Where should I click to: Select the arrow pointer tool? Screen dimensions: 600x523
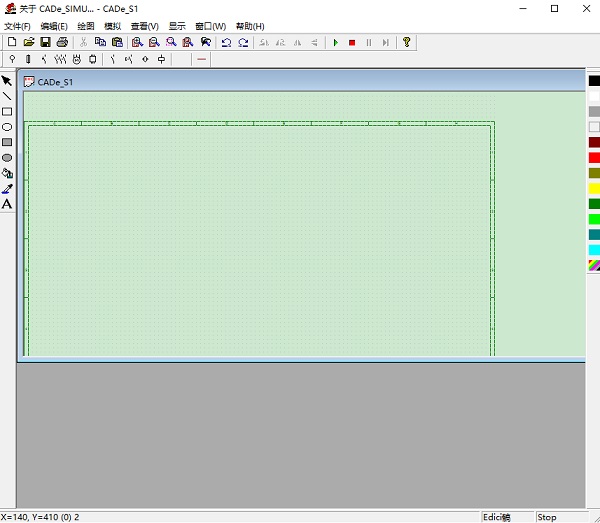[x=7, y=81]
